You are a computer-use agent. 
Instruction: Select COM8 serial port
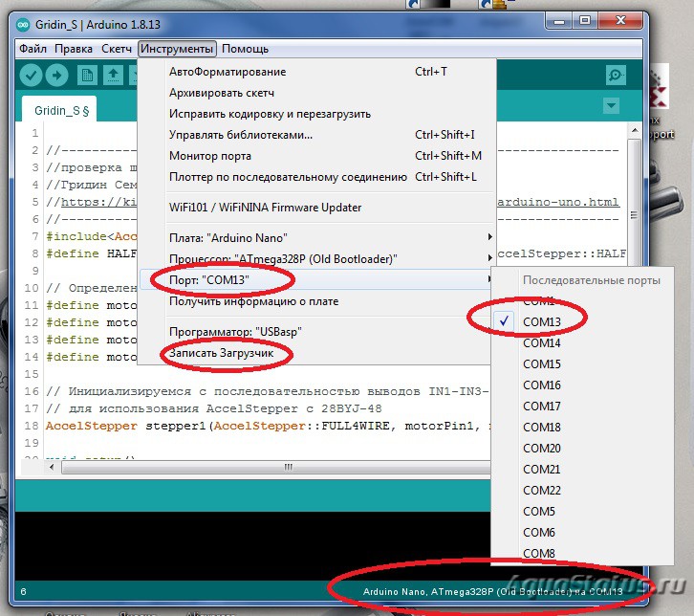click(582, 554)
